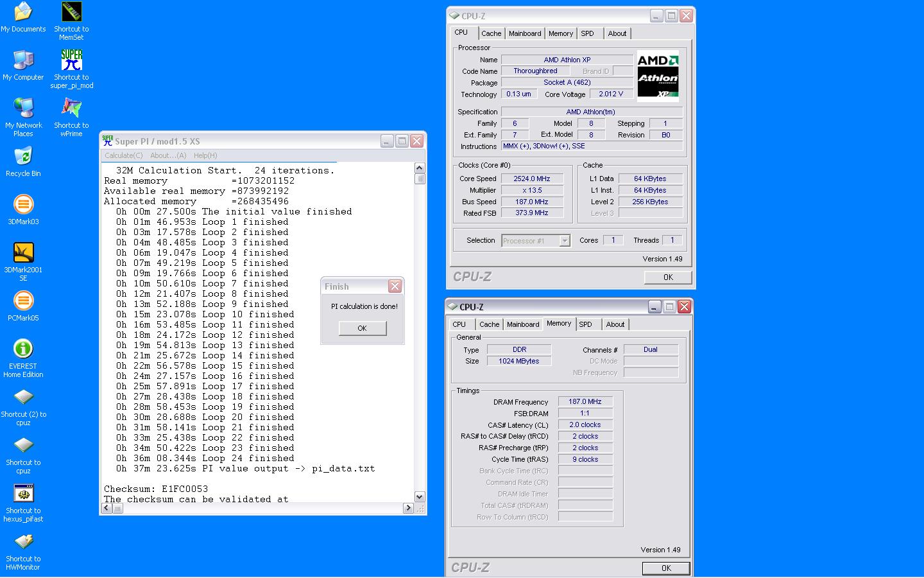
Task: Click Checksum E1FC0053 line in Super PI
Action: coord(156,489)
